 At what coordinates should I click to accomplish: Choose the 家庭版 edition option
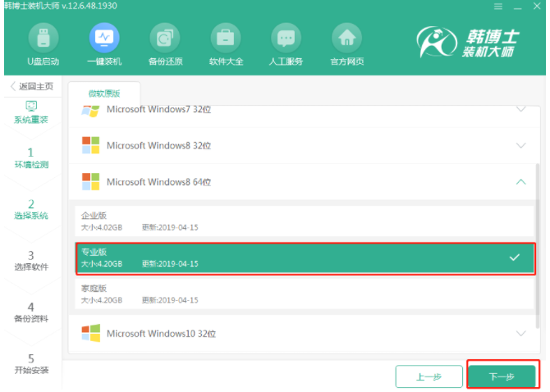[305, 294]
